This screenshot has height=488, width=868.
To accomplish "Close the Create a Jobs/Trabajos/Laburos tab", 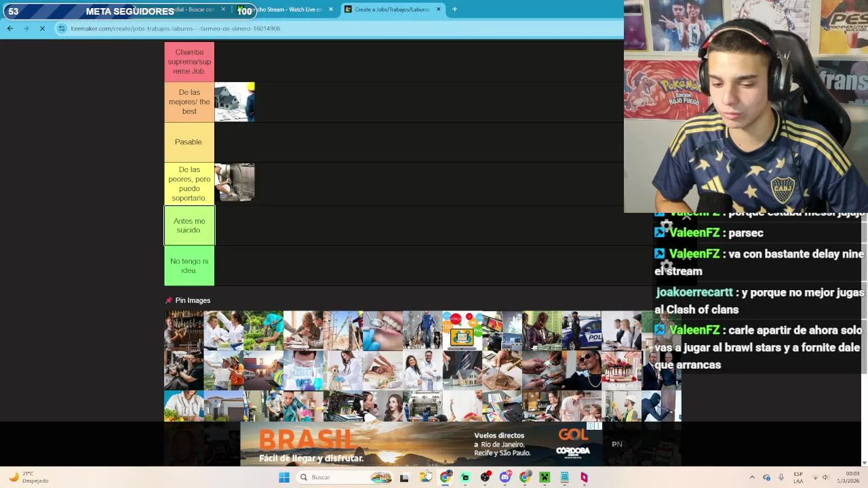I will (x=438, y=9).
